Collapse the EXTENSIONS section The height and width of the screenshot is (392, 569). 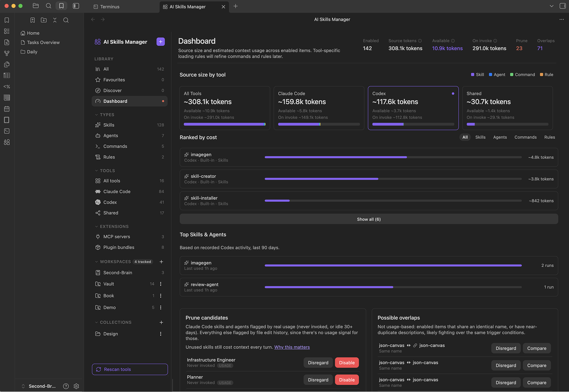coord(112,226)
